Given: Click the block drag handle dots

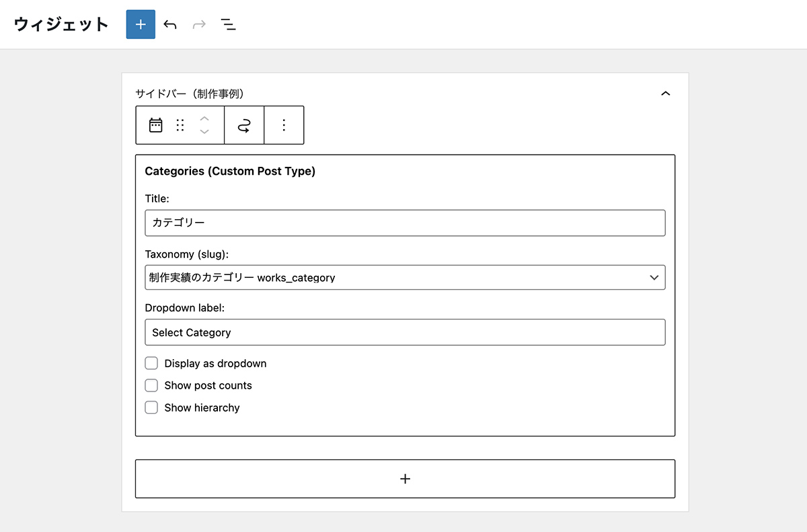Looking at the screenshot, I should coord(180,125).
